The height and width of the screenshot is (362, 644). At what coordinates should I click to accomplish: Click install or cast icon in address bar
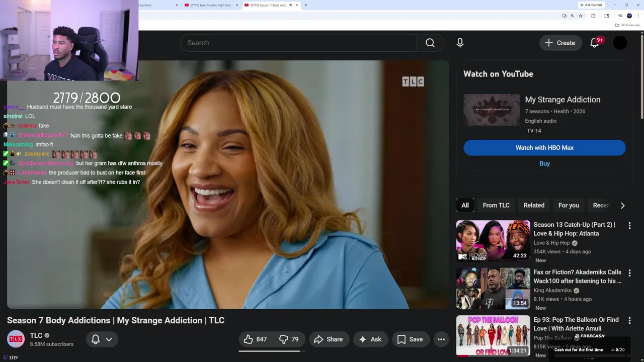click(564, 16)
